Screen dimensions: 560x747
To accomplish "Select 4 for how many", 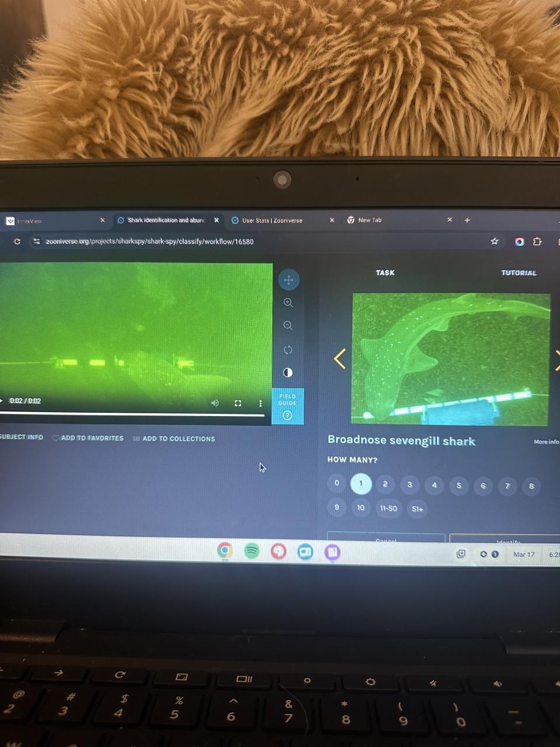I will tap(434, 485).
